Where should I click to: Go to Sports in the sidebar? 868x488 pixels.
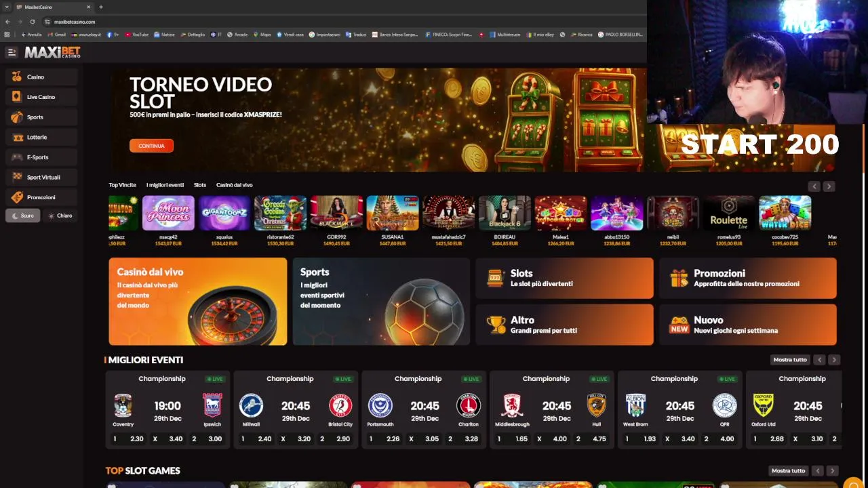[x=41, y=117]
